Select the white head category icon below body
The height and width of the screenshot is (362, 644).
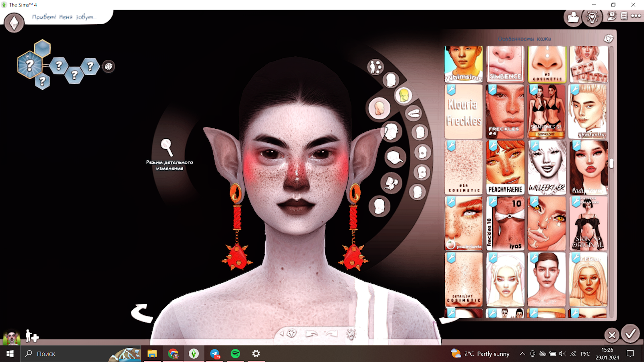pyautogui.click(x=390, y=80)
